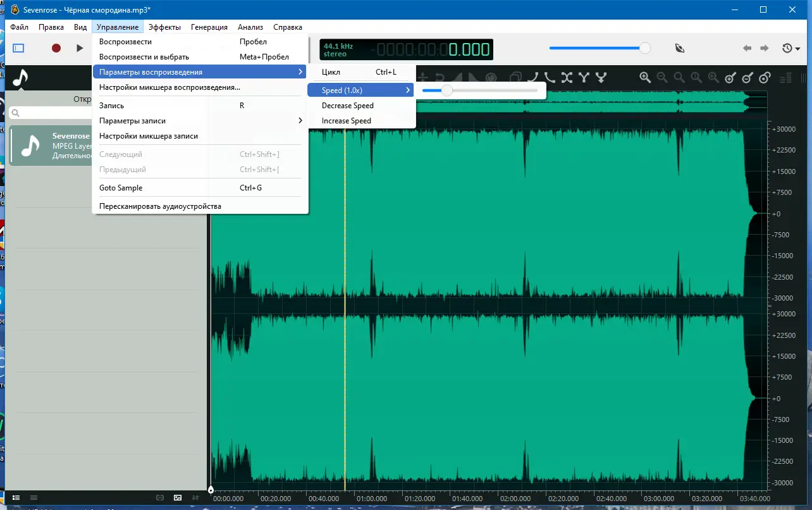Image resolution: width=812 pixels, height=510 pixels.
Task: Mute audio with the speaker icon
Action: click(679, 47)
